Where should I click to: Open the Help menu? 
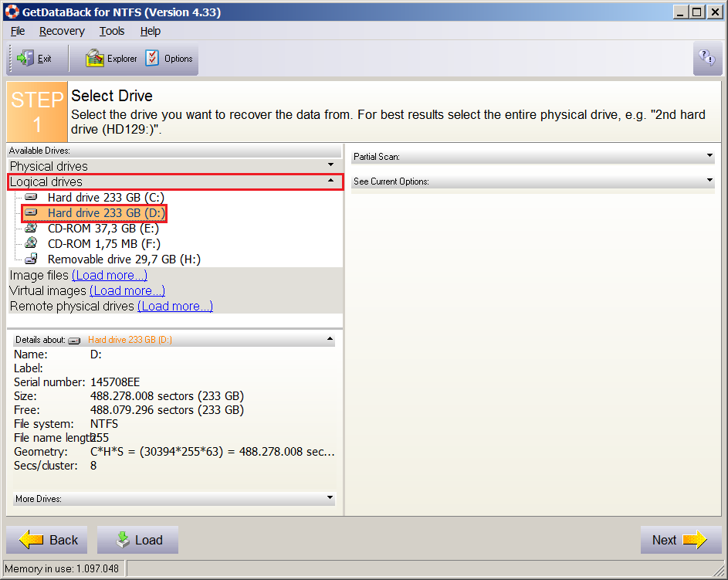point(151,31)
